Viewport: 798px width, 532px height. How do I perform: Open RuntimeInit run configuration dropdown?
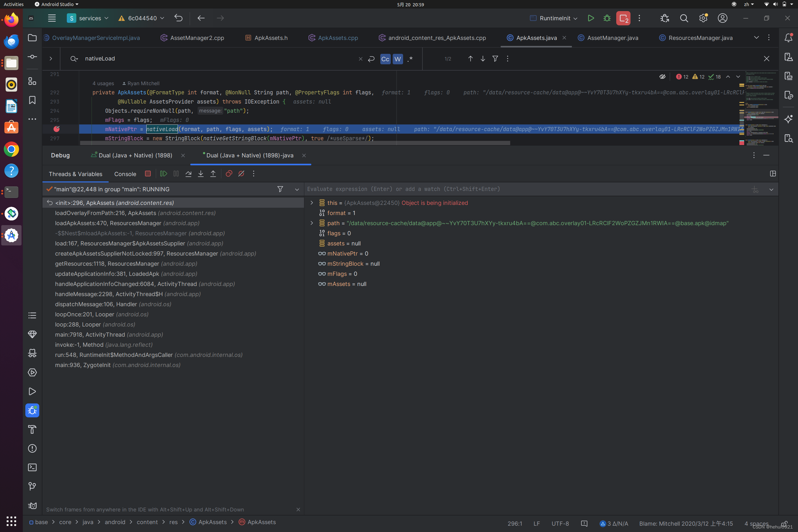554,18
